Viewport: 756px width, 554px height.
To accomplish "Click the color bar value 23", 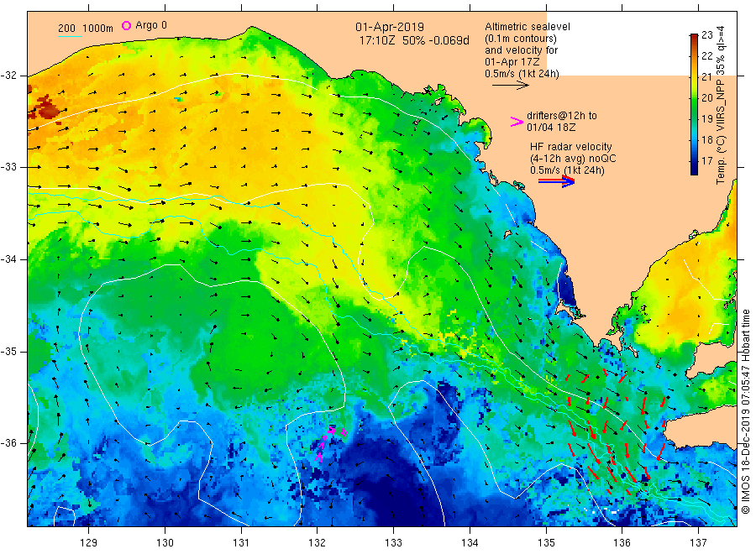I will (706, 34).
